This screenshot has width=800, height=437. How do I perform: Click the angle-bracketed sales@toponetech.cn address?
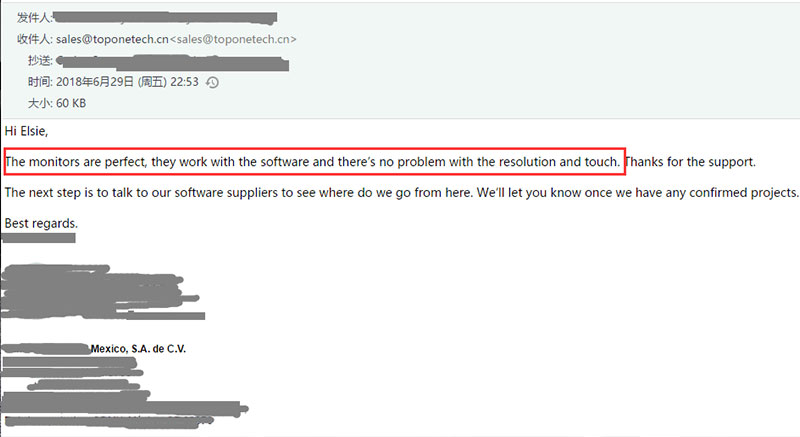click(235, 39)
